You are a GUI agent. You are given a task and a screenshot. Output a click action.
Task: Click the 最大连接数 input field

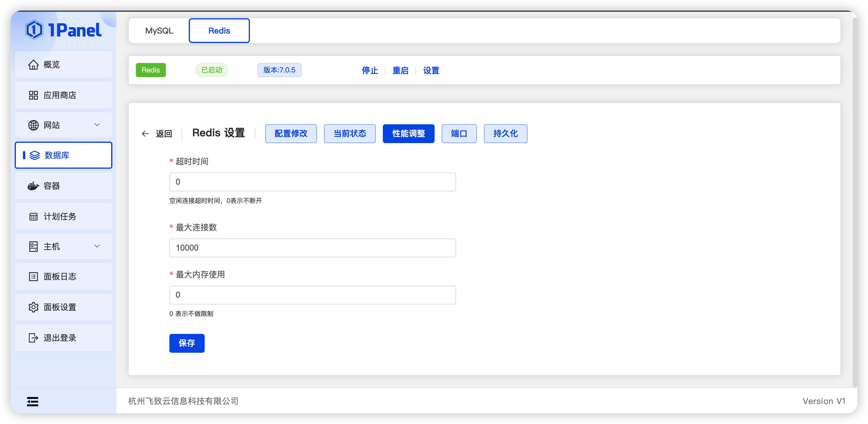312,248
